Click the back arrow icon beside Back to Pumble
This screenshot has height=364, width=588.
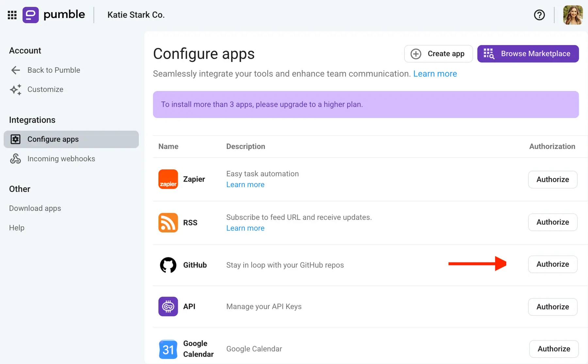(x=15, y=70)
